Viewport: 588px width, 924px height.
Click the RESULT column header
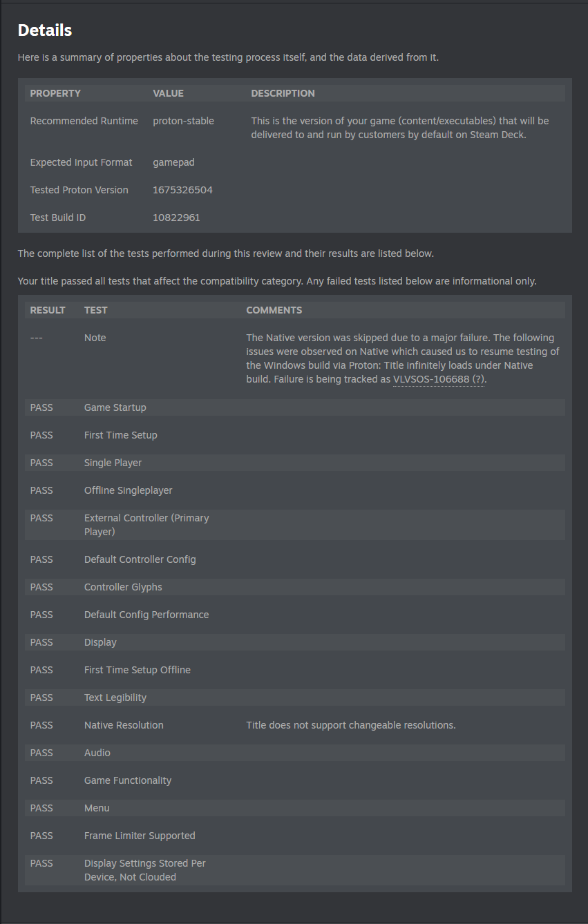click(48, 310)
